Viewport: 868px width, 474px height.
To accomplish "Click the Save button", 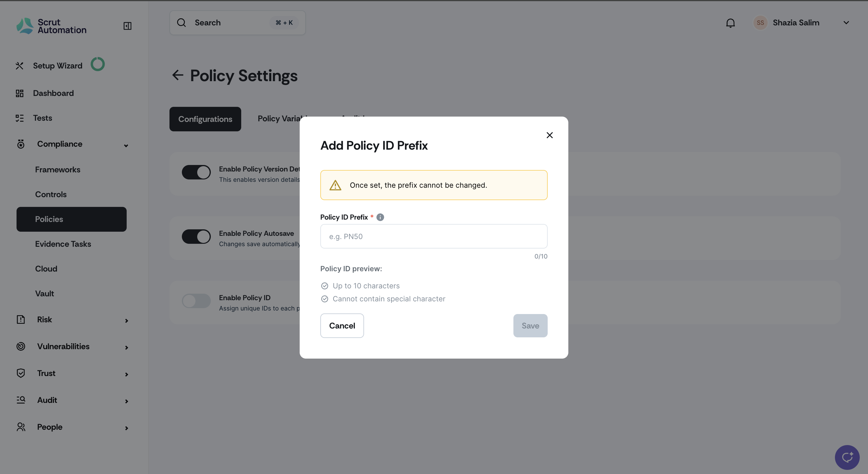I will pyautogui.click(x=530, y=326).
